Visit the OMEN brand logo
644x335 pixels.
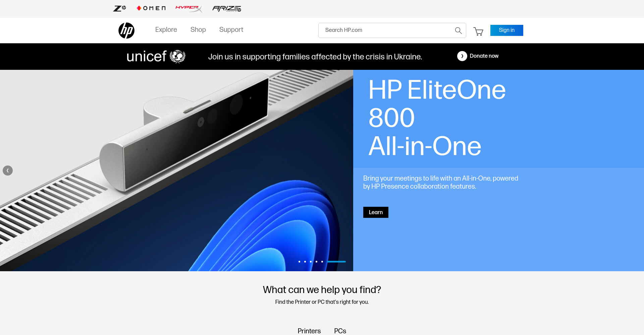(x=151, y=8)
